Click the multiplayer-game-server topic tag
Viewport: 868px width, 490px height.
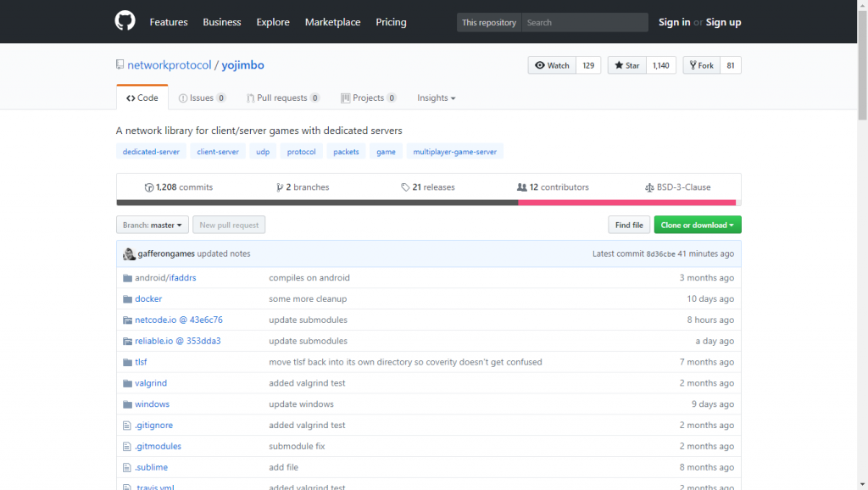pyautogui.click(x=455, y=152)
